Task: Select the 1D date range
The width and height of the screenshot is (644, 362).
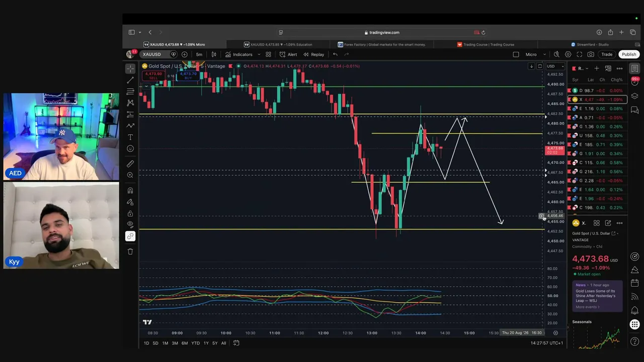Action: click(146, 343)
